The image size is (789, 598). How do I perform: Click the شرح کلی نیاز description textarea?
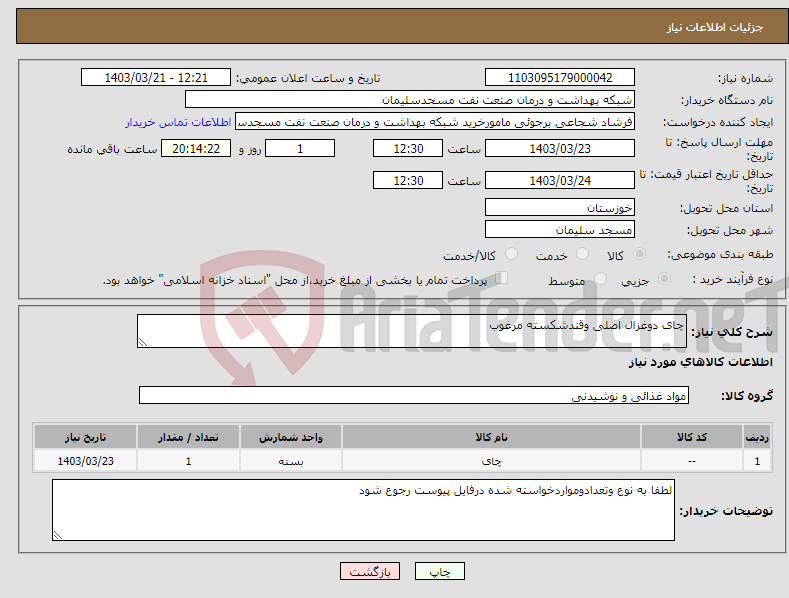(412, 331)
